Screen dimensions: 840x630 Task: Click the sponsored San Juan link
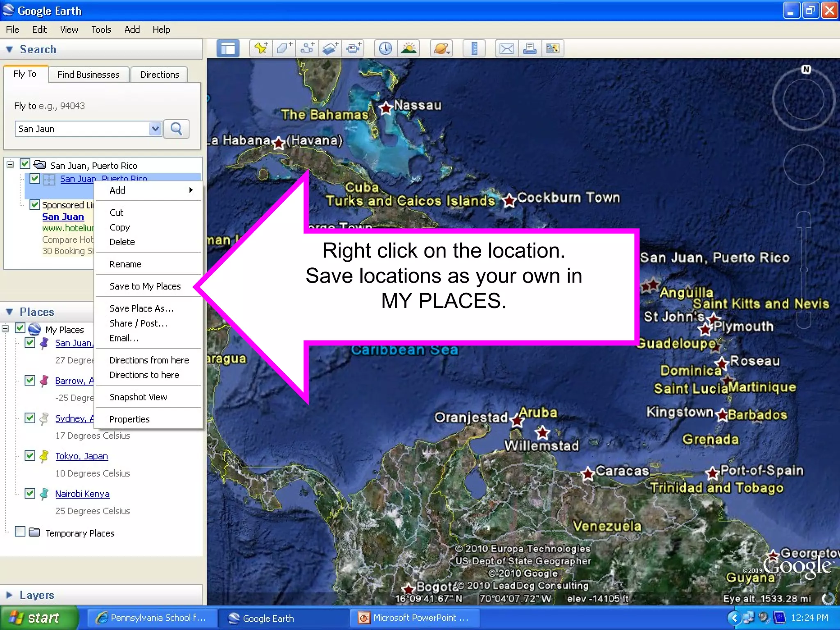[x=63, y=217]
